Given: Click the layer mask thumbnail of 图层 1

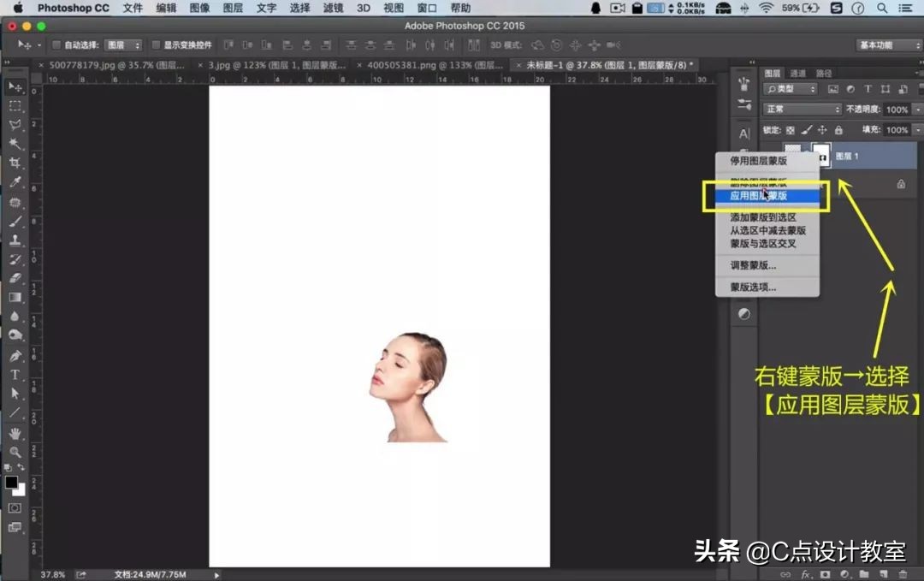Looking at the screenshot, I should [x=820, y=156].
